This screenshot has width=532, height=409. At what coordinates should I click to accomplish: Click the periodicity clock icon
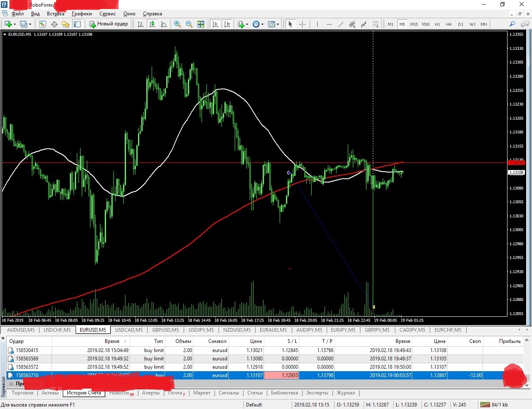pos(256,24)
